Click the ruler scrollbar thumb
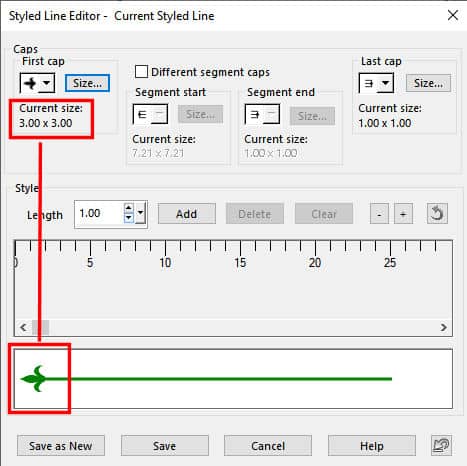The width and height of the screenshot is (467, 466). pyautogui.click(x=40, y=327)
